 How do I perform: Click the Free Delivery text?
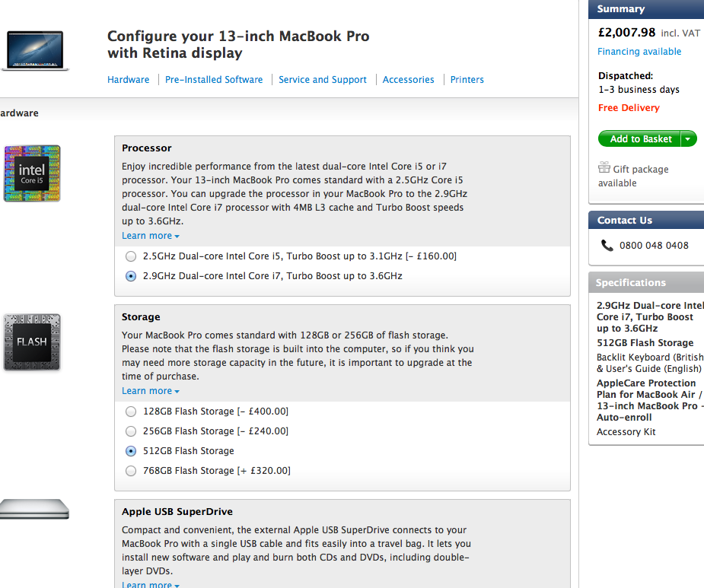coord(629,108)
